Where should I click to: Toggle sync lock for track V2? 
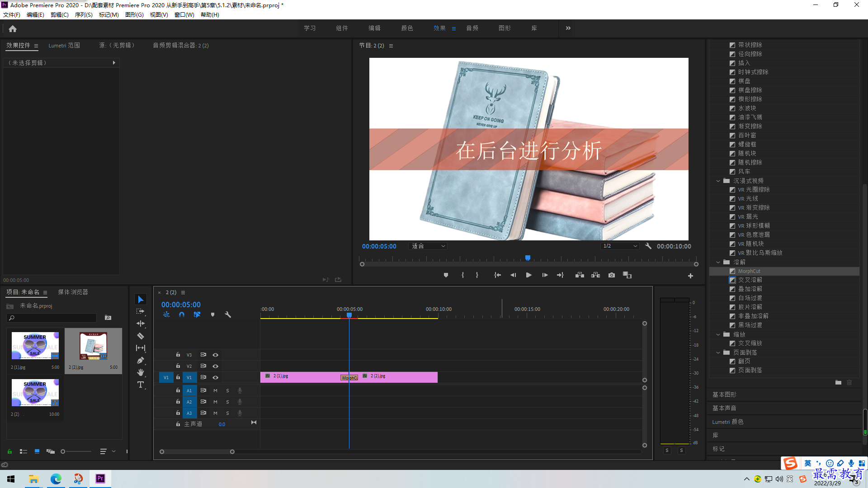tap(203, 366)
